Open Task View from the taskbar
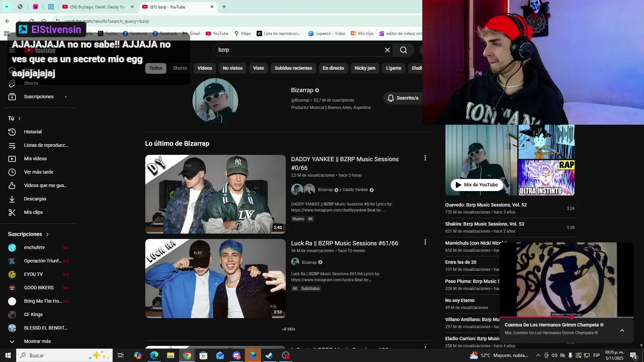Image resolution: width=644 pixels, height=362 pixels. click(x=121, y=355)
